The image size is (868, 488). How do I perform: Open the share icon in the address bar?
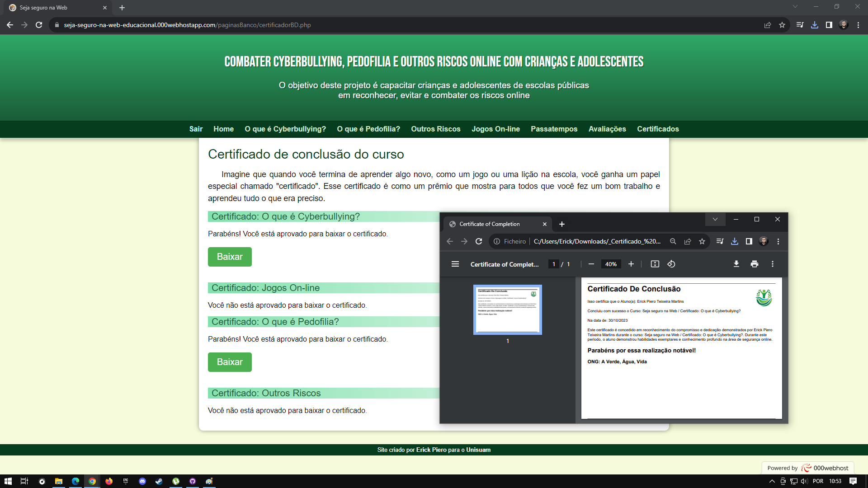tap(768, 25)
